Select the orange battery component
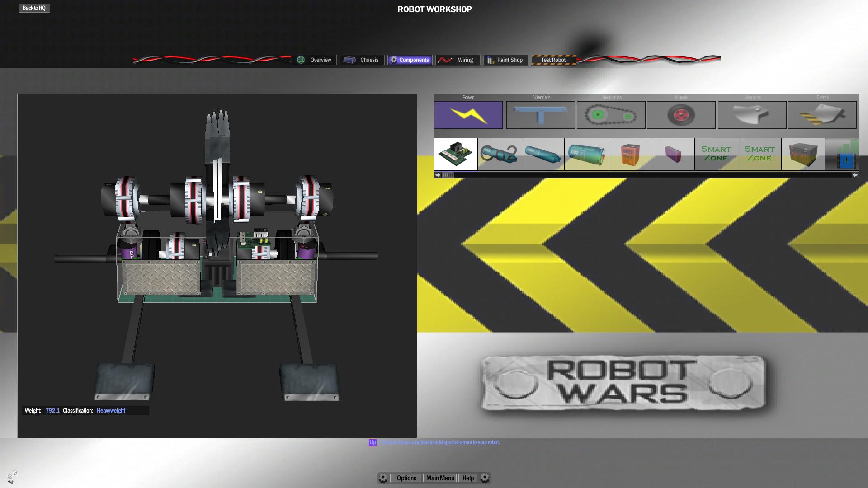Viewport: 868px width, 488px height. [x=629, y=154]
